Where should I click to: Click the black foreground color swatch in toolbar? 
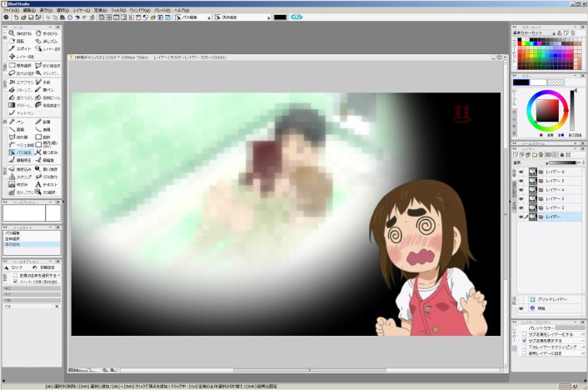(280, 17)
